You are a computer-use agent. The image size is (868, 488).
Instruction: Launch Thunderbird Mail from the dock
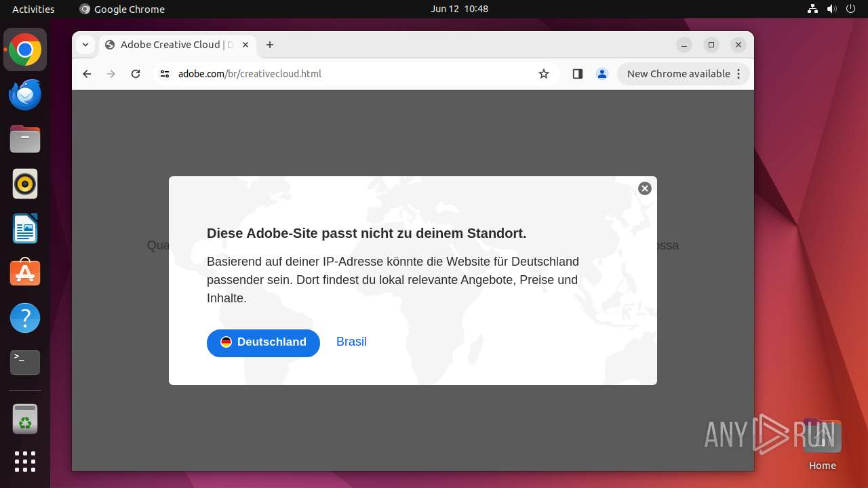pos(25,95)
